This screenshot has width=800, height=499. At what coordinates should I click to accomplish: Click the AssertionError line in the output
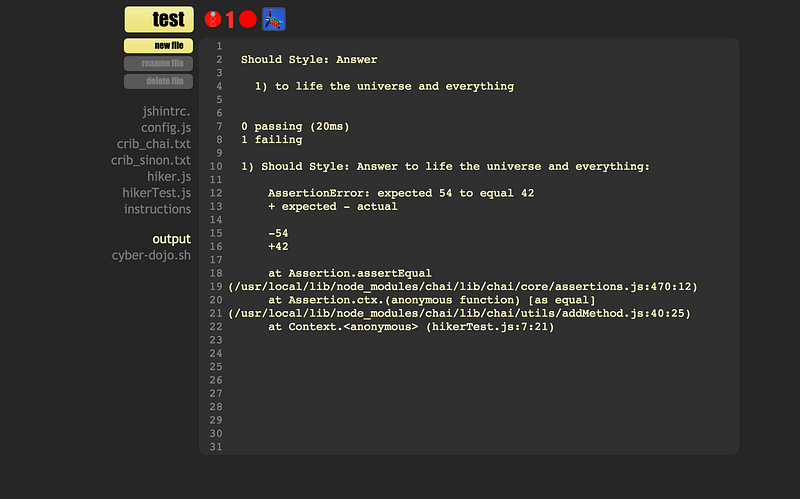[404, 193]
